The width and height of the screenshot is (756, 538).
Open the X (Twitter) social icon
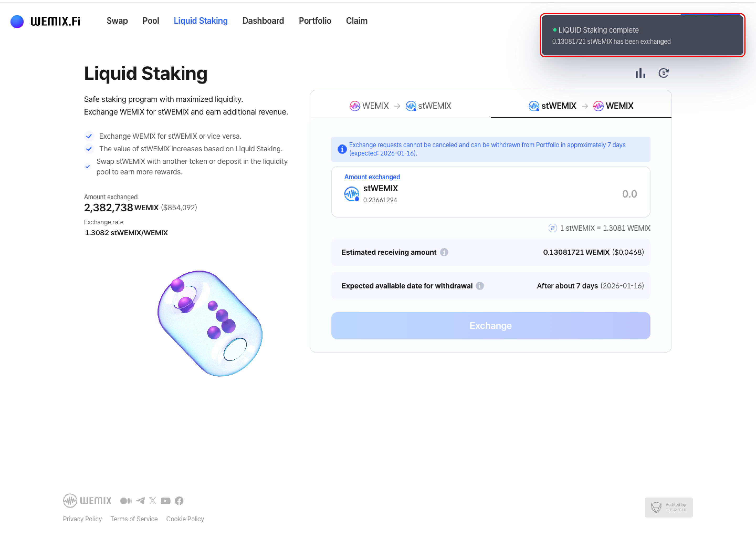pyautogui.click(x=153, y=500)
